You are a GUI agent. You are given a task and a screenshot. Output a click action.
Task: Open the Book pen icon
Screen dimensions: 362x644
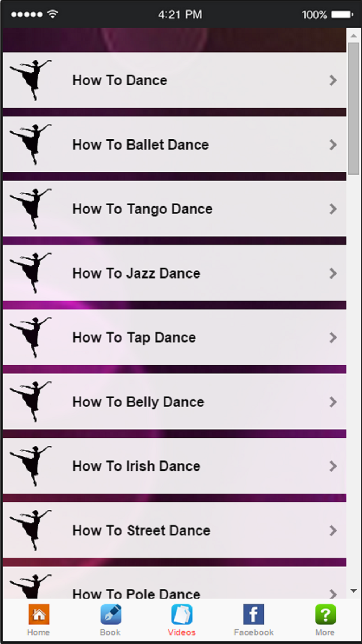(x=110, y=614)
